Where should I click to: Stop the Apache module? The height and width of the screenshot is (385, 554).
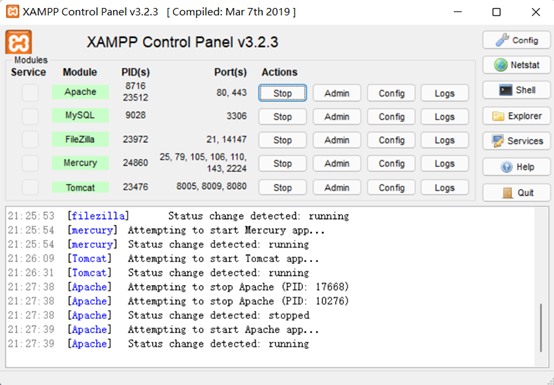(x=282, y=93)
